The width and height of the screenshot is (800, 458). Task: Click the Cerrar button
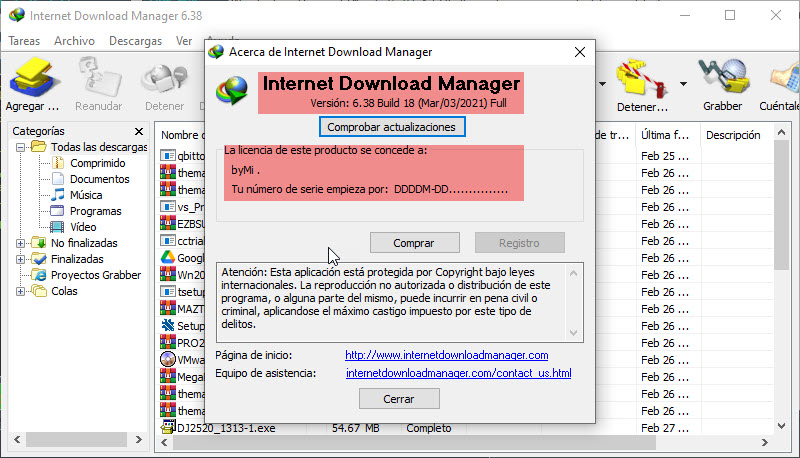pos(399,399)
